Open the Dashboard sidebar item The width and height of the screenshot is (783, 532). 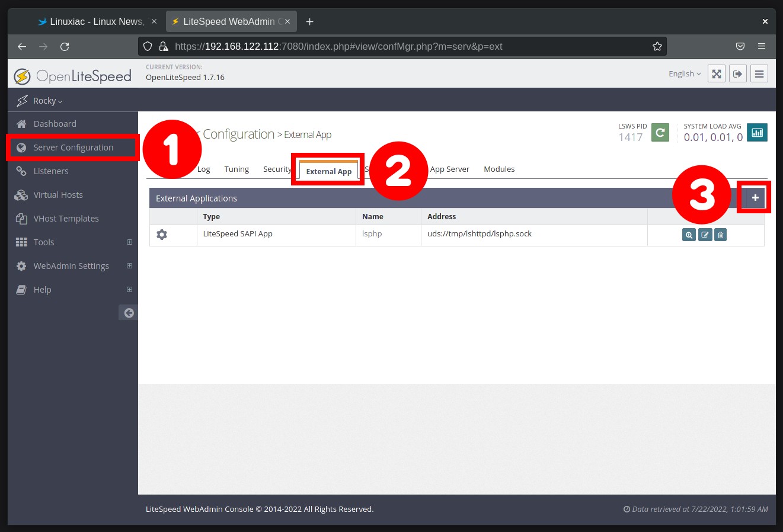[55, 124]
